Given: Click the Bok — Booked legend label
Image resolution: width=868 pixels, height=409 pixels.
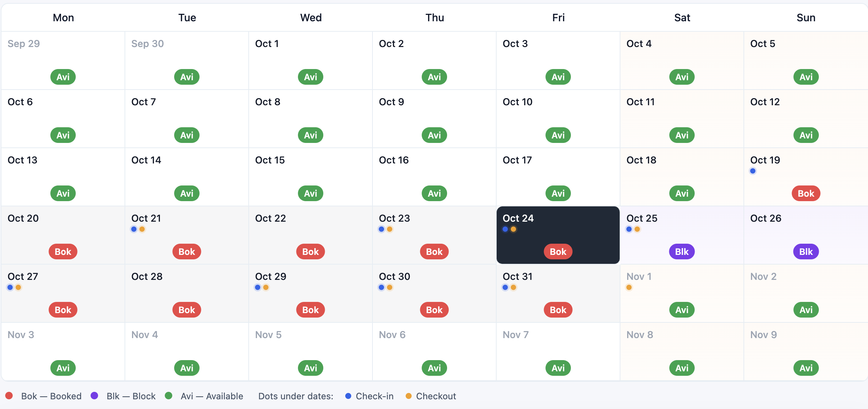Looking at the screenshot, I should click(x=51, y=396).
